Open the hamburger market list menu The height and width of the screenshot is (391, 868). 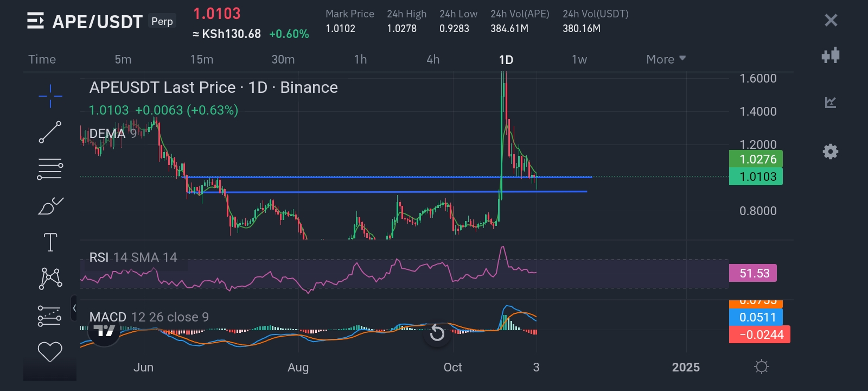[35, 21]
